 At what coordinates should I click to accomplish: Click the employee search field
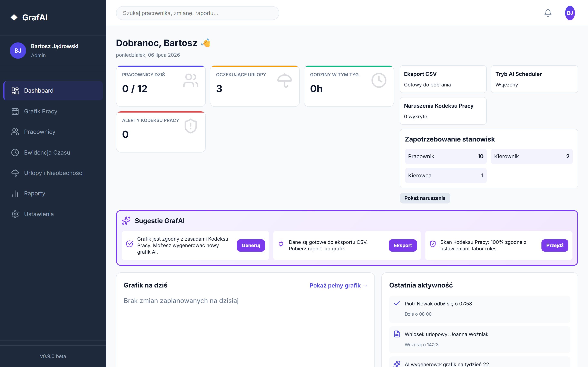click(198, 13)
